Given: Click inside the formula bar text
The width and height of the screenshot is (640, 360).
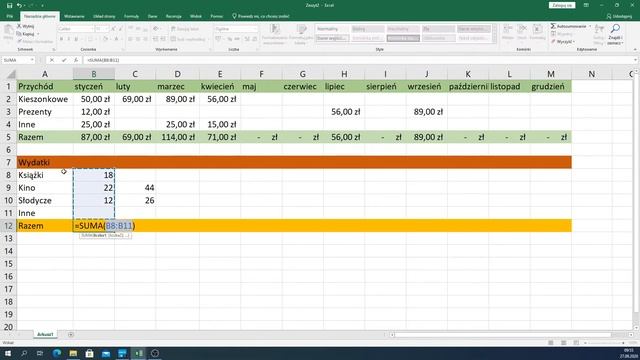Looking at the screenshot, I should point(103,60).
